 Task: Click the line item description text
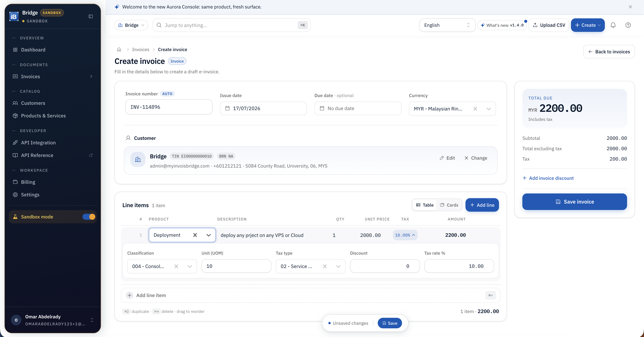pyautogui.click(x=262, y=235)
